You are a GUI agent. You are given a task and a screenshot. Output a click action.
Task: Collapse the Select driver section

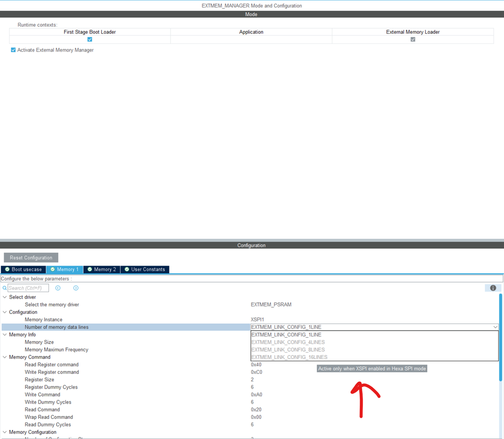coord(5,297)
